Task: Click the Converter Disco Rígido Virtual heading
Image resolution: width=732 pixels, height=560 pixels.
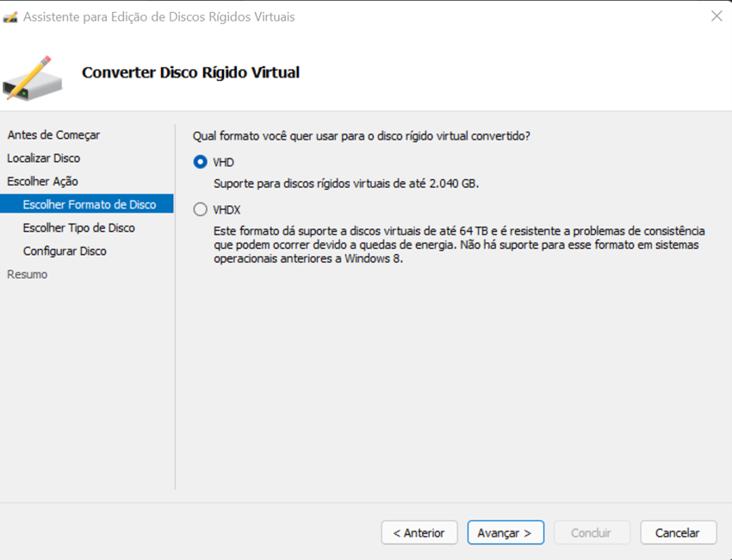Action: (190, 72)
